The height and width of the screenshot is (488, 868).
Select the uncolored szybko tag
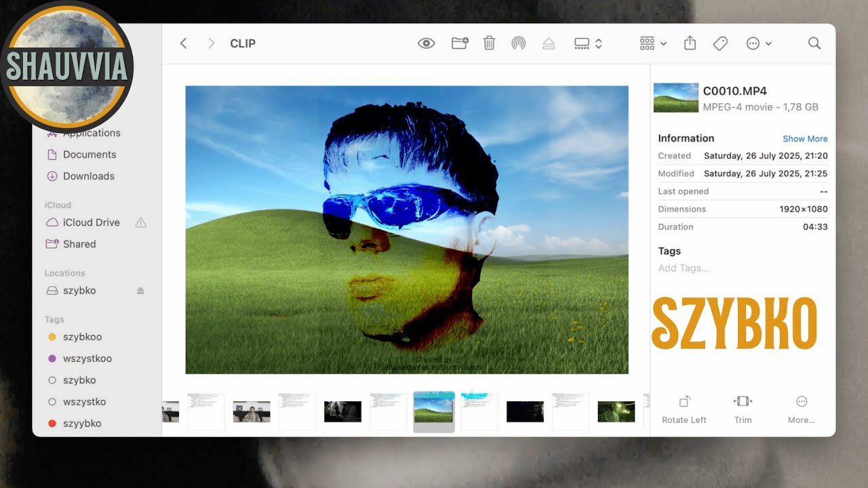point(79,380)
